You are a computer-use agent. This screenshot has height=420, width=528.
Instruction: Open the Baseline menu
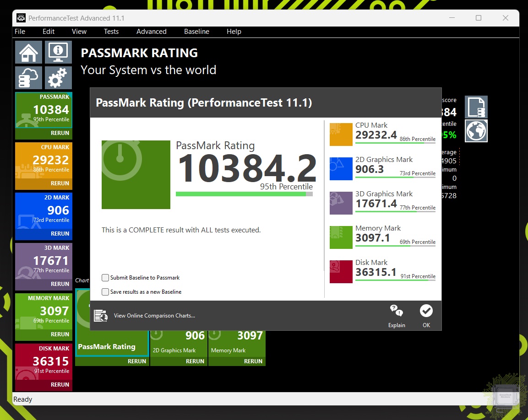tap(196, 32)
